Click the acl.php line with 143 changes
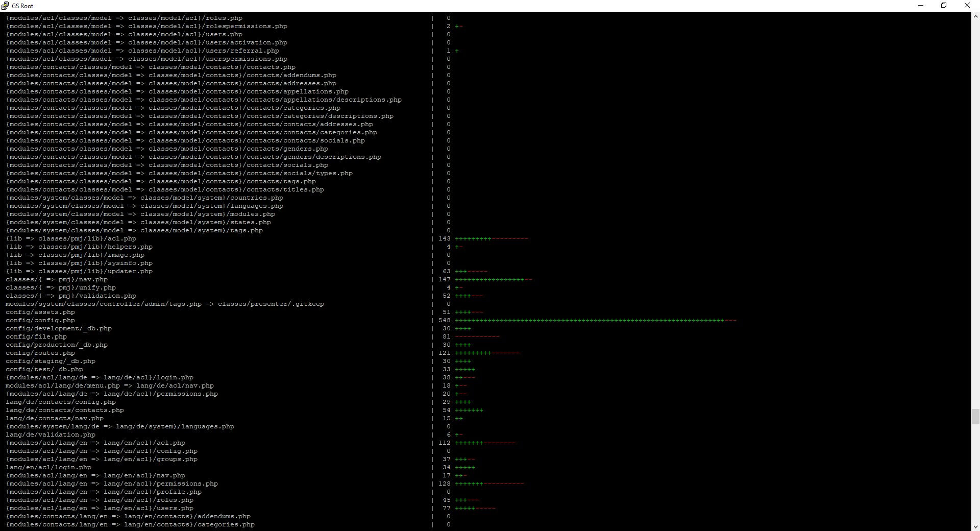This screenshot has height=531, width=980. 71,239
